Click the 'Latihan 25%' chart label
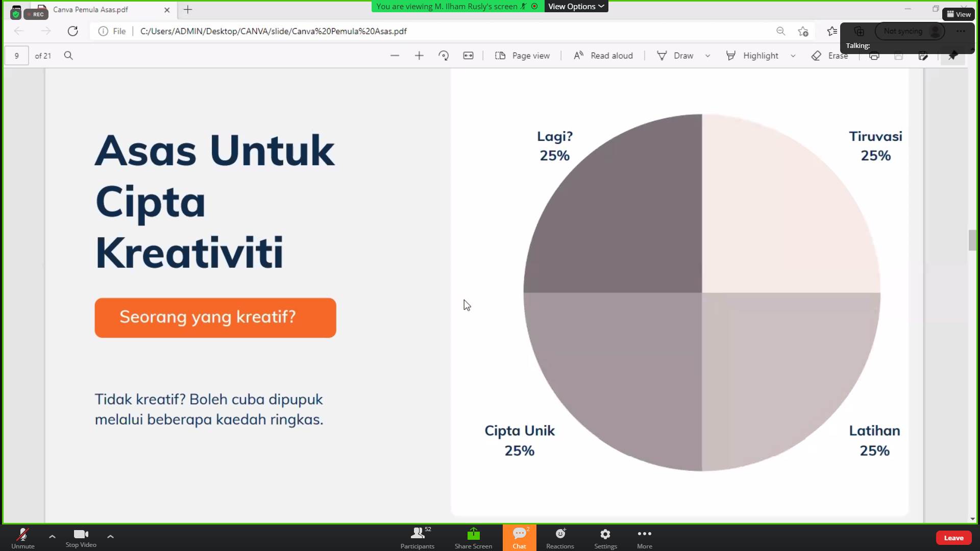Viewport: 980px width, 551px height. 875,440
